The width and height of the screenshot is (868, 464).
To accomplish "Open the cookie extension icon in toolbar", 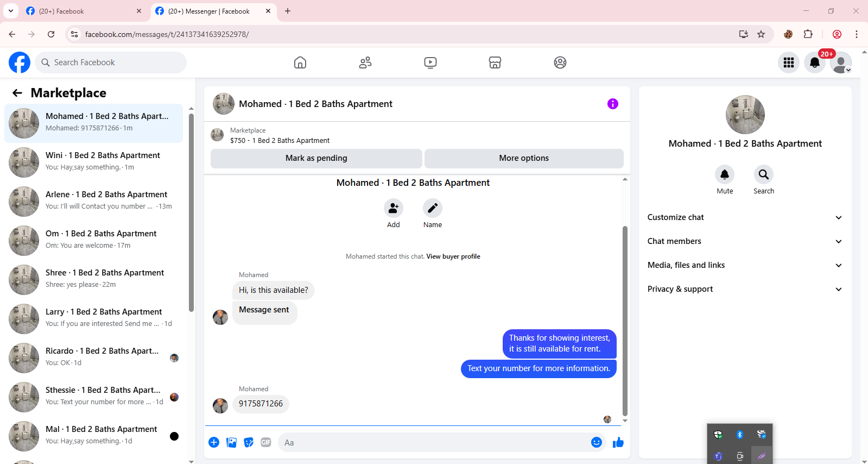I will pos(788,34).
